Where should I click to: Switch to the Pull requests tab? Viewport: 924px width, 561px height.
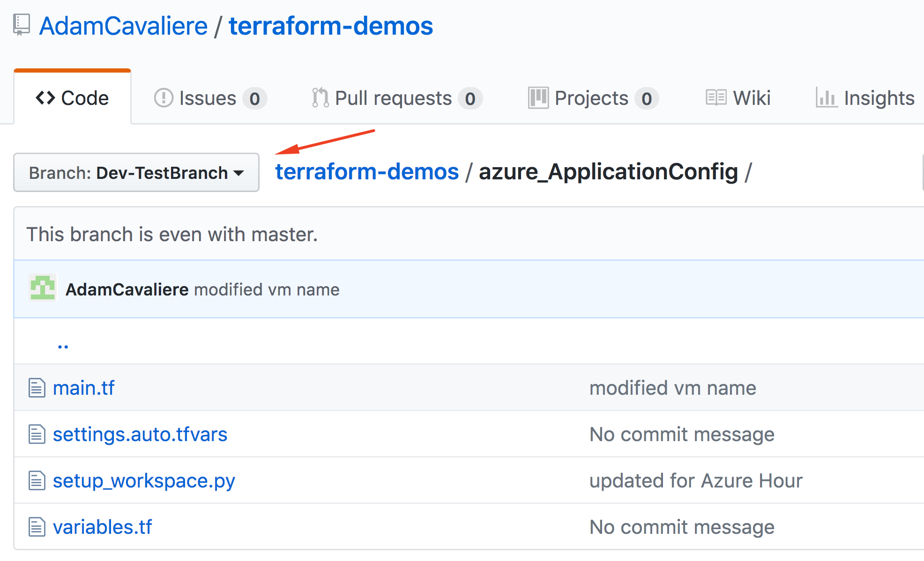[x=394, y=98]
